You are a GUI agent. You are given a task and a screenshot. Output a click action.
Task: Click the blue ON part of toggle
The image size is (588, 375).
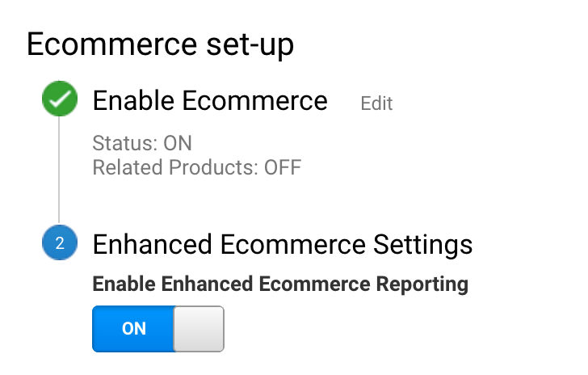click(133, 329)
